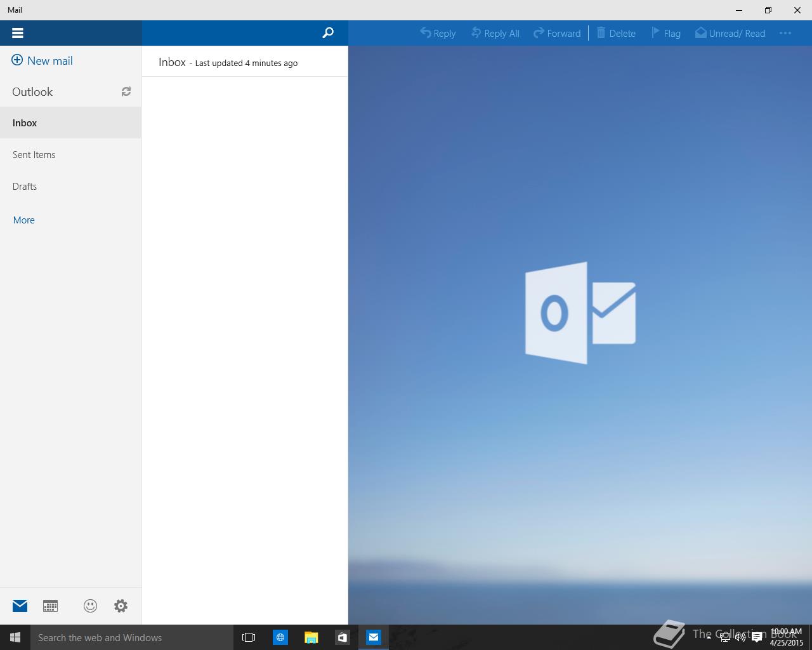Open the Sent Items folder
Viewport: 812px width, 650px height.
(x=70, y=154)
